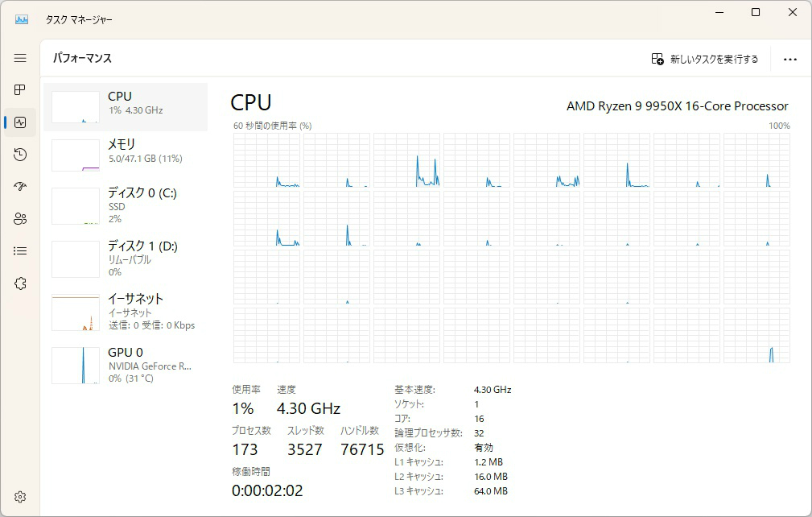Maximize the Task Manager window
The height and width of the screenshot is (517, 812).
[756, 12]
